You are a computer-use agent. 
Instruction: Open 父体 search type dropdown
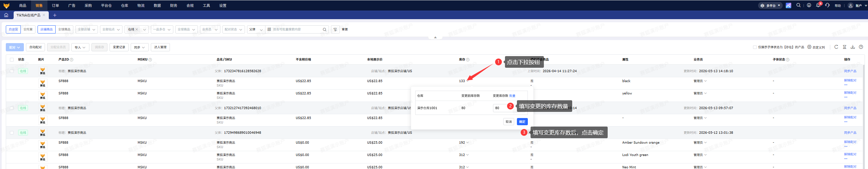(256, 29)
